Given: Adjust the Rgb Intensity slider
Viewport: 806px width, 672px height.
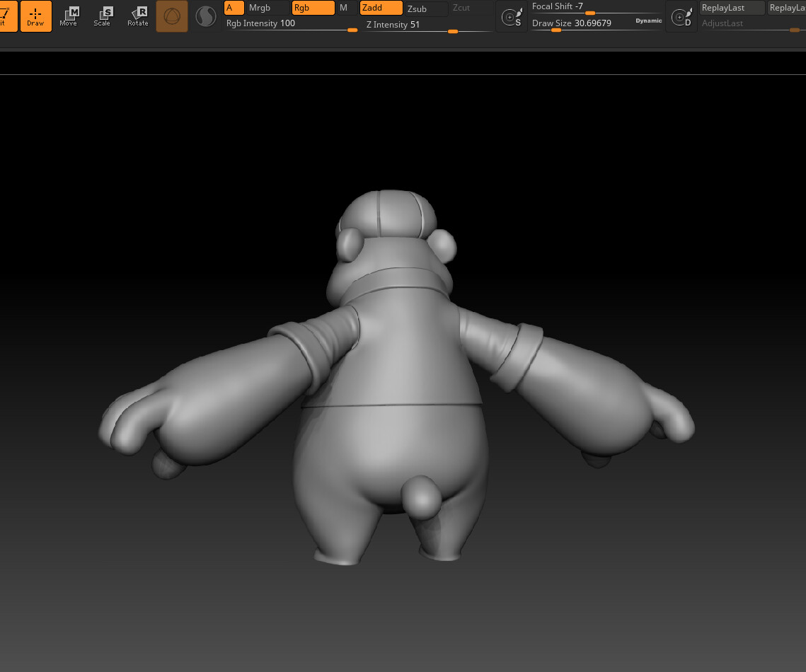Looking at the screenshot, I should 292,24.
